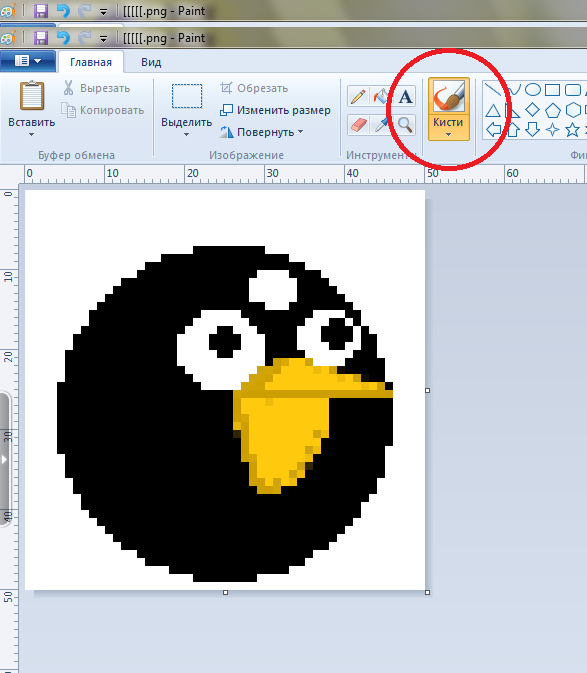Click the Копировать copy button
Screen dimensions: 587x673
point(103,110)
